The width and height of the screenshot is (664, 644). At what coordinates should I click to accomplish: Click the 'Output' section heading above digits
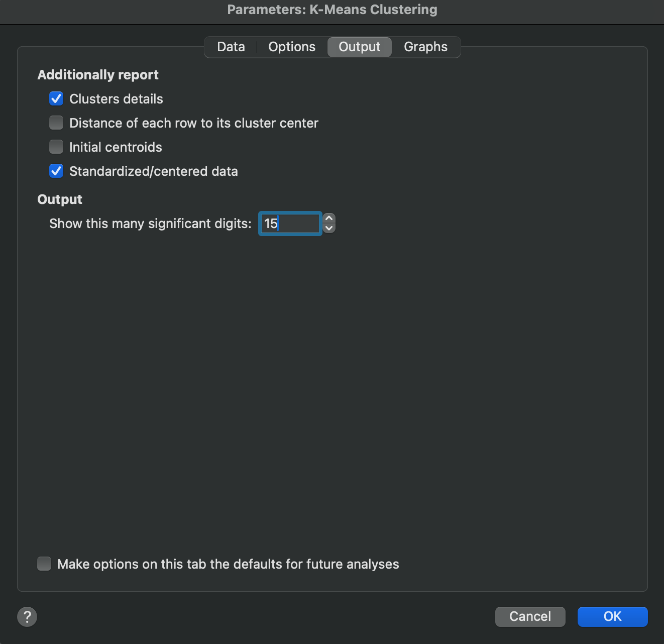coord(60,199)
